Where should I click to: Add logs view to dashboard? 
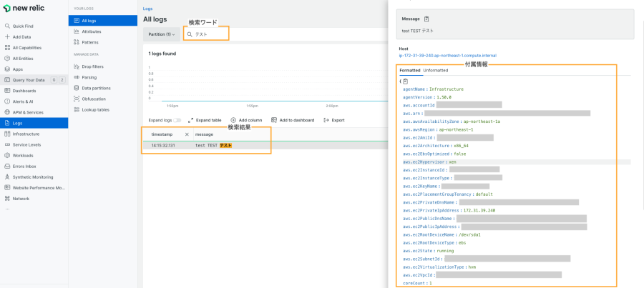[293, 120]
